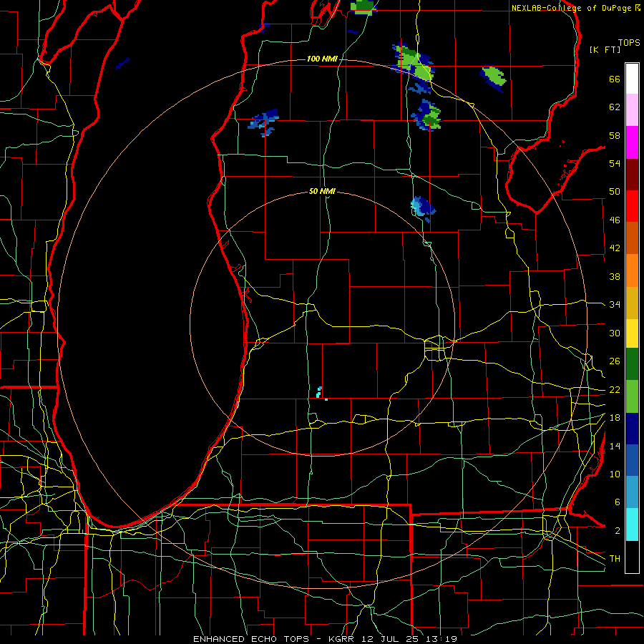
Task: Click the "14" legend value
Action: tap(615, 446)
